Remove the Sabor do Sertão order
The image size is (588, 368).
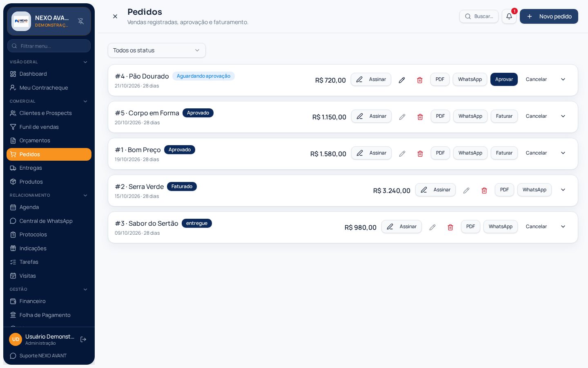450,227
